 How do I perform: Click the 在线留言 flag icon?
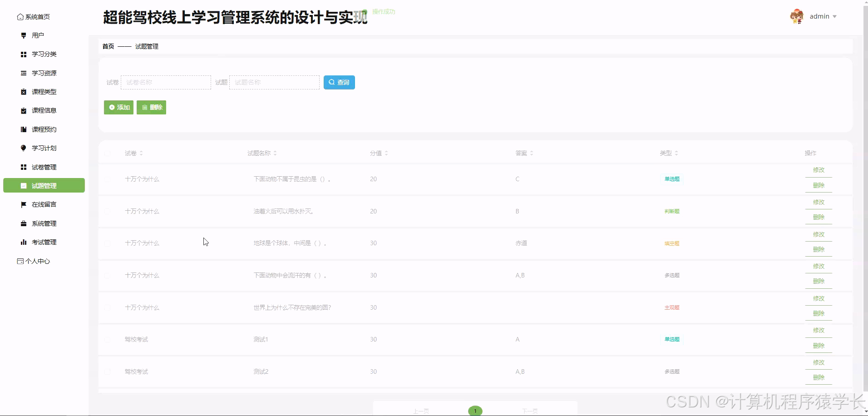coord(24,205)
